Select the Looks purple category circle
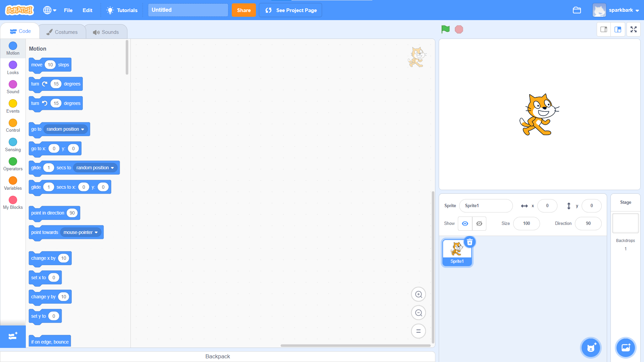Screen dimensions: 644x362 (13, 65)
